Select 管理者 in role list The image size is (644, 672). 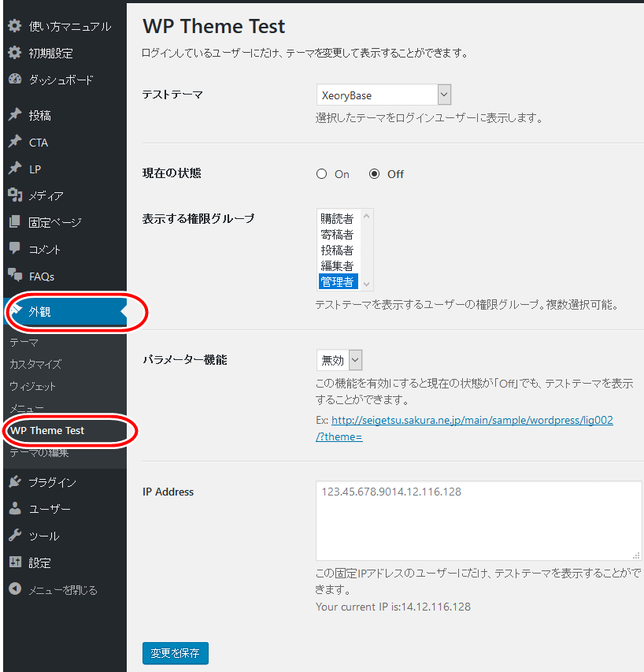339,281
